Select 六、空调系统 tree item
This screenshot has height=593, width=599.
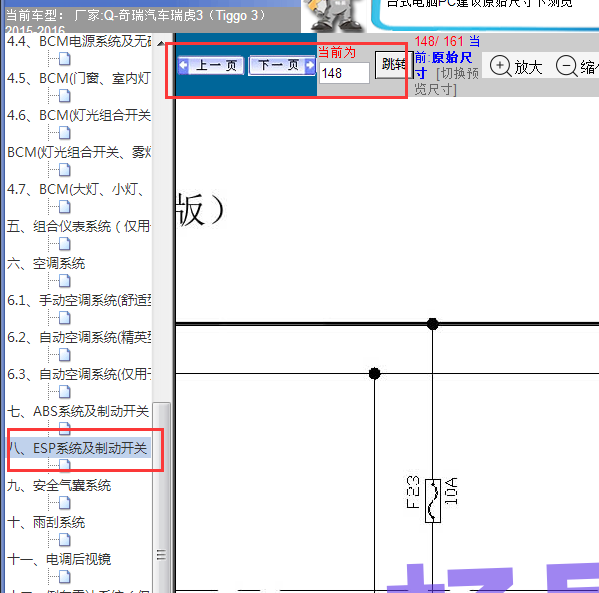(x=46, y=263)
